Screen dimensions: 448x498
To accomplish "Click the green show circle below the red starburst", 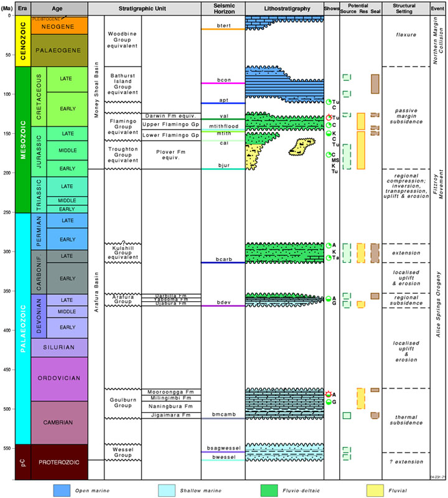I will coord(329,402).
